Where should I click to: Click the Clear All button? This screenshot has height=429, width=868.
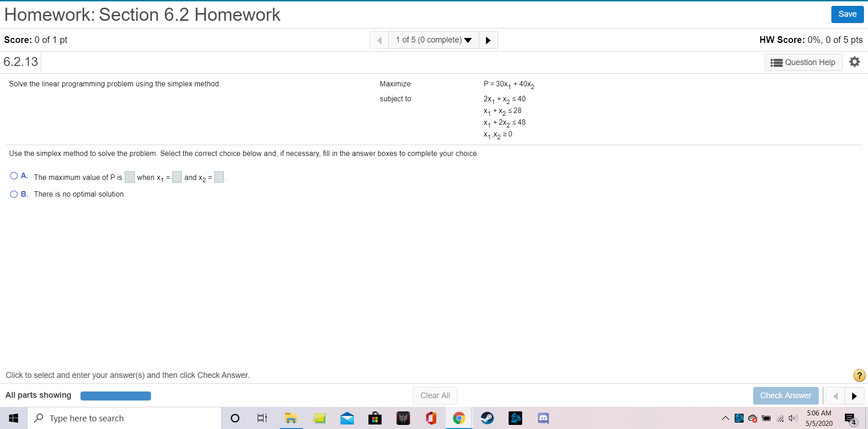pos(435,396)
